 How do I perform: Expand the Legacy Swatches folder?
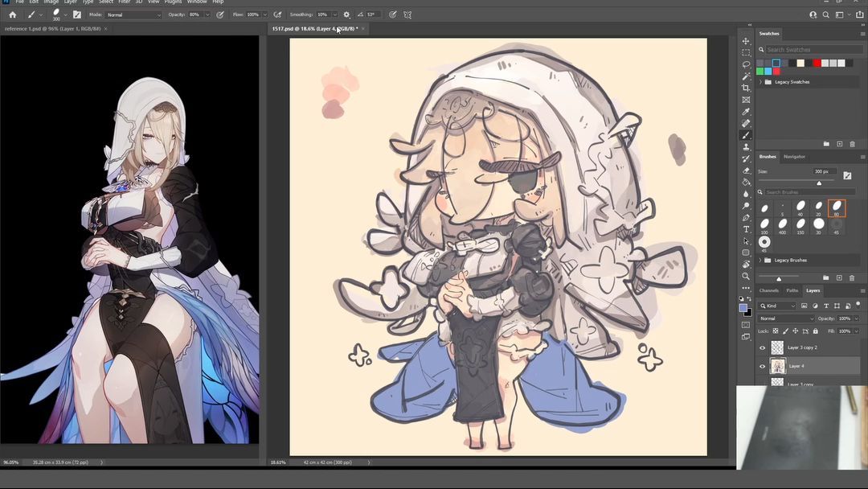point(760,82)
